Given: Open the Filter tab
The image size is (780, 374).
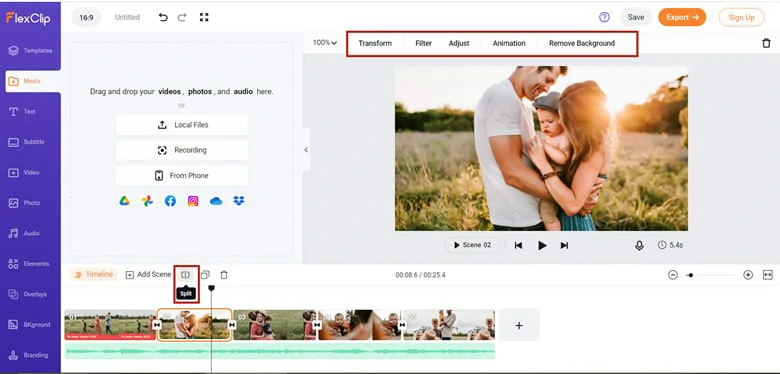Looking at the screenshot, I should pyautogui.click(x=423, y=43).
